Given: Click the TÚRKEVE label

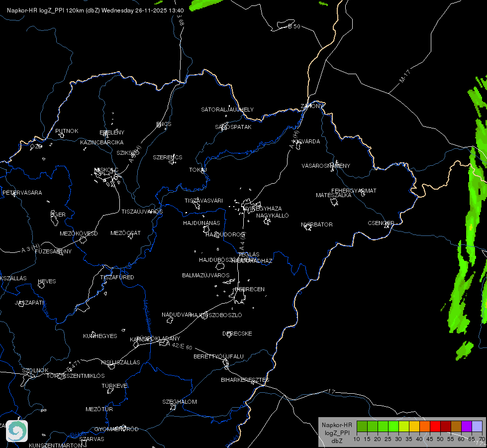Looking at the screenshot, I should (115, 386).
